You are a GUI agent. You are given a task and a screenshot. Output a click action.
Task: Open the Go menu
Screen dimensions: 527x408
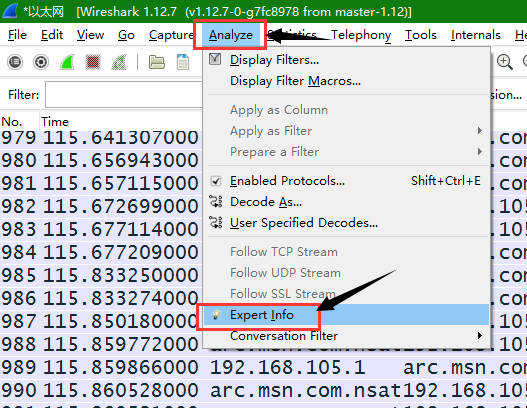pos(126,35)
